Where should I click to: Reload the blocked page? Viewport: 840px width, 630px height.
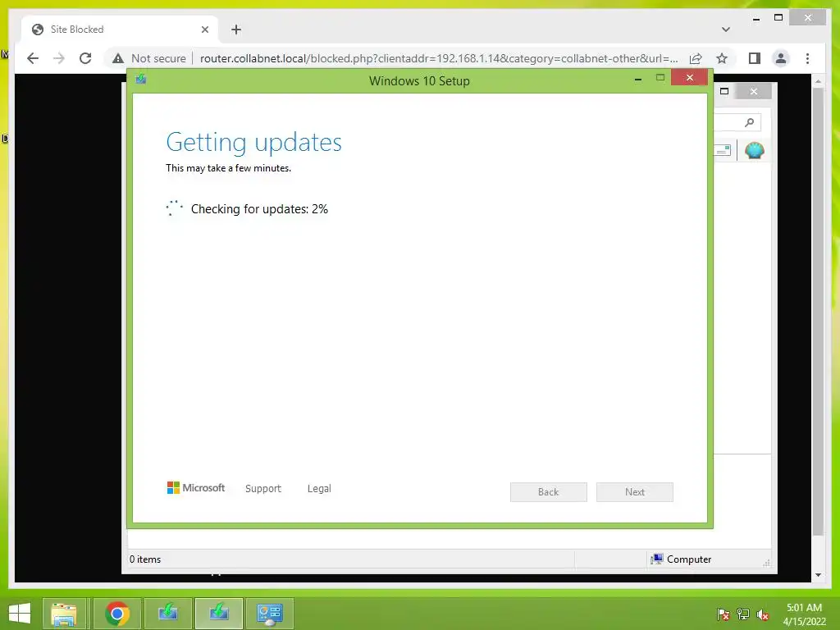pos(85,58)
